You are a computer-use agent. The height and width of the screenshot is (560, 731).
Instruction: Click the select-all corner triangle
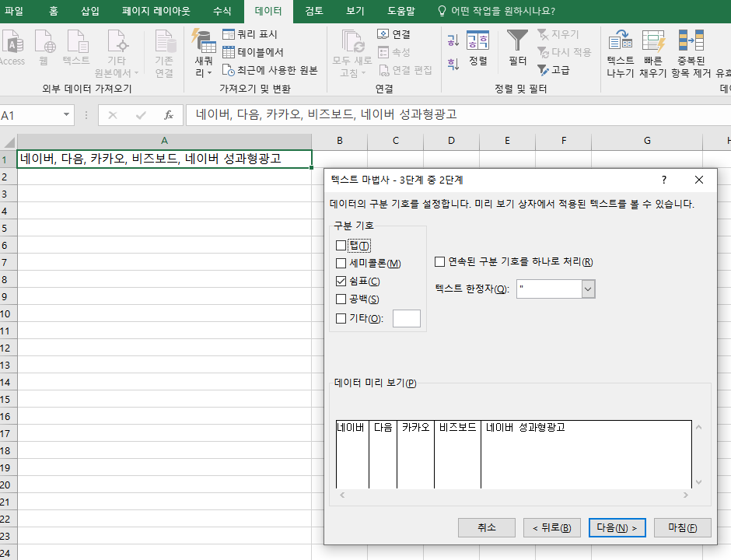[9, 142]
